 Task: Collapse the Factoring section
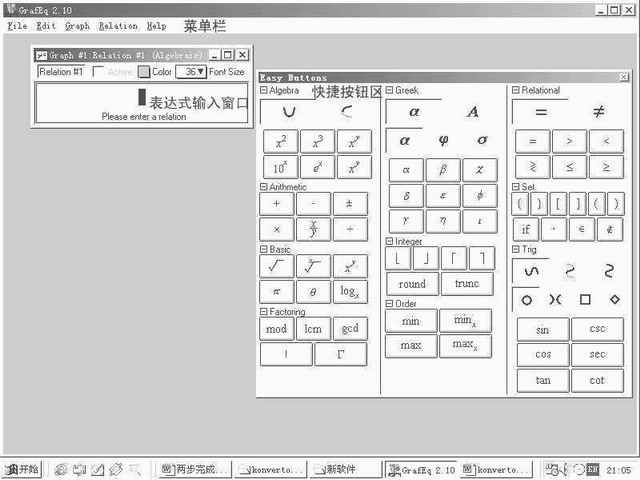click(264, 311)
